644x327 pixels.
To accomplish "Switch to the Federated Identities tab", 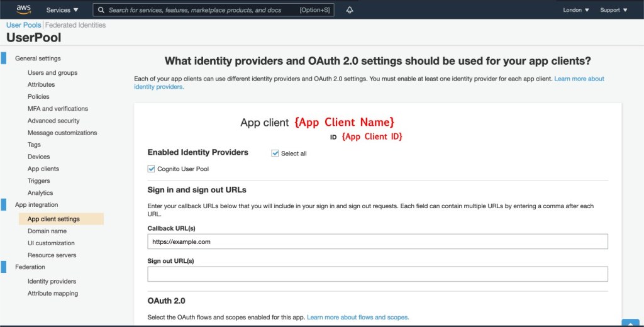I will 75,25.
